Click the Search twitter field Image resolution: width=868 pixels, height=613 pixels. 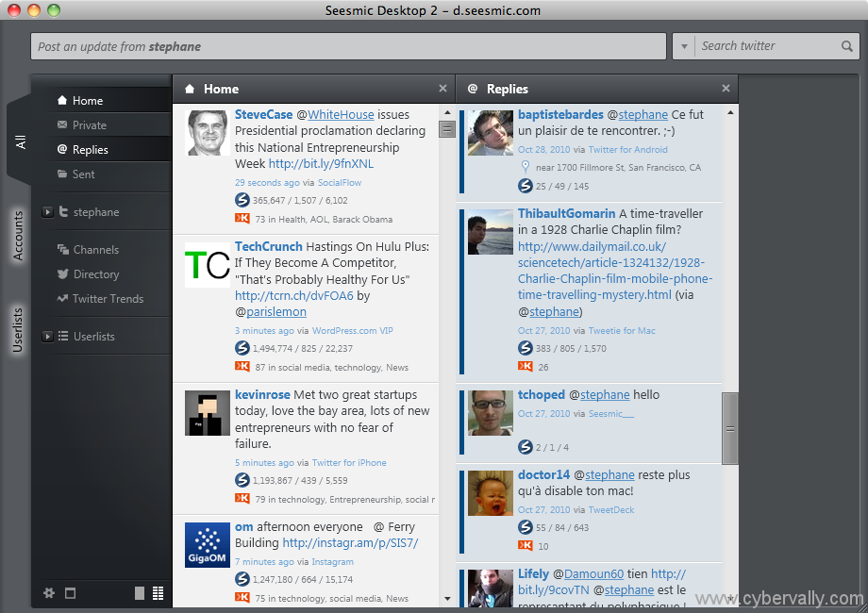[767, 46]
